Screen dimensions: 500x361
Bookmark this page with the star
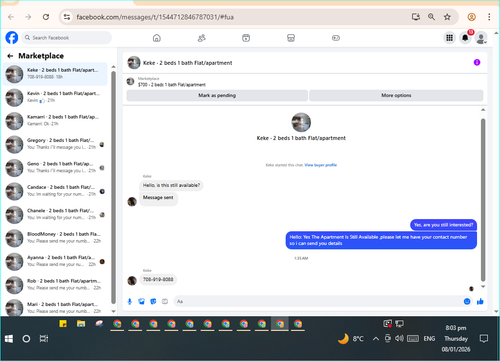[447, 17]
